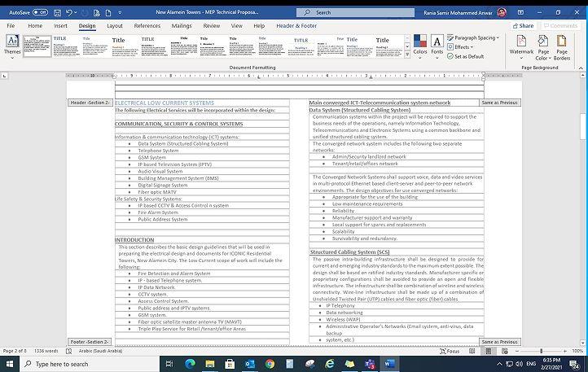Open the Themes gallery dropdown
588x372 pixels.
pos(12,46)
